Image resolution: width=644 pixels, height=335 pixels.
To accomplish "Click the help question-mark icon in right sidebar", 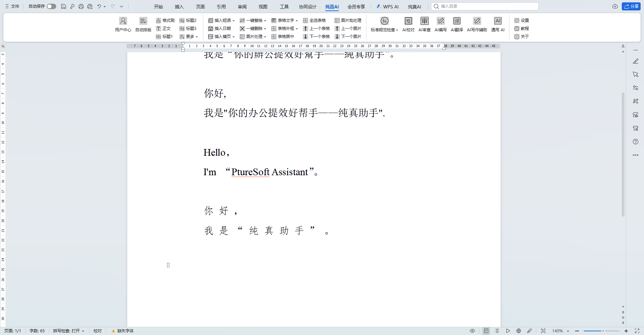I will pos(636,142).
